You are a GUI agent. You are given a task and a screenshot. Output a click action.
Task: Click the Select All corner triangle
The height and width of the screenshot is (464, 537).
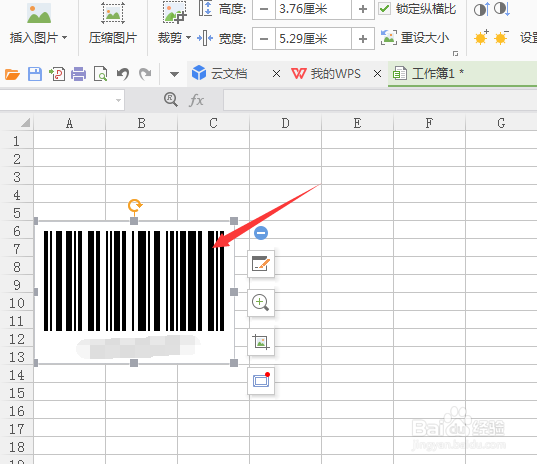tap(26, 122)
